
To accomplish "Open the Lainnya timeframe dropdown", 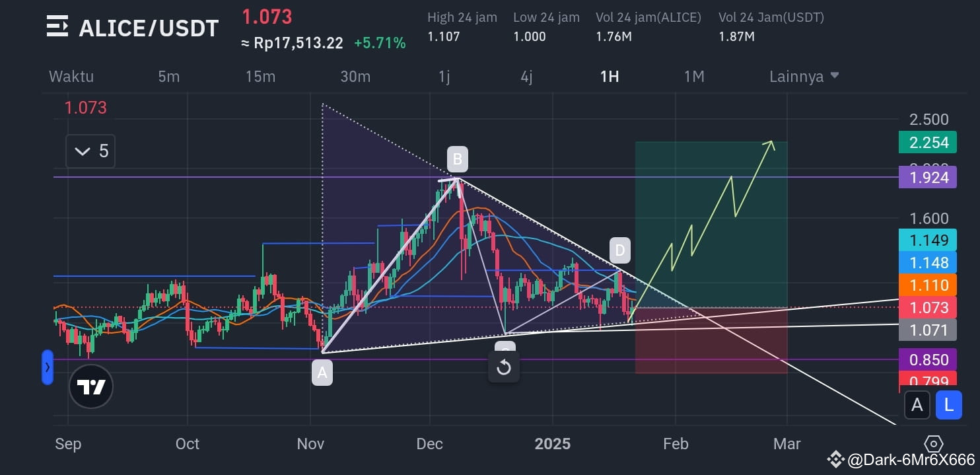I will click(803, 76).
